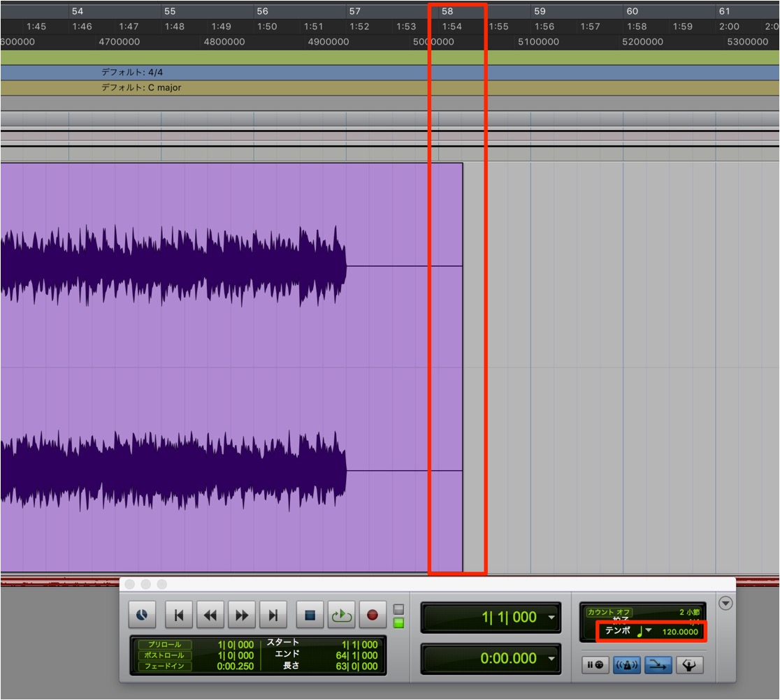The image size is (780, 700).
Task: Click 2:00 in the Min:Secs ruler
Action: pos(729,27)
